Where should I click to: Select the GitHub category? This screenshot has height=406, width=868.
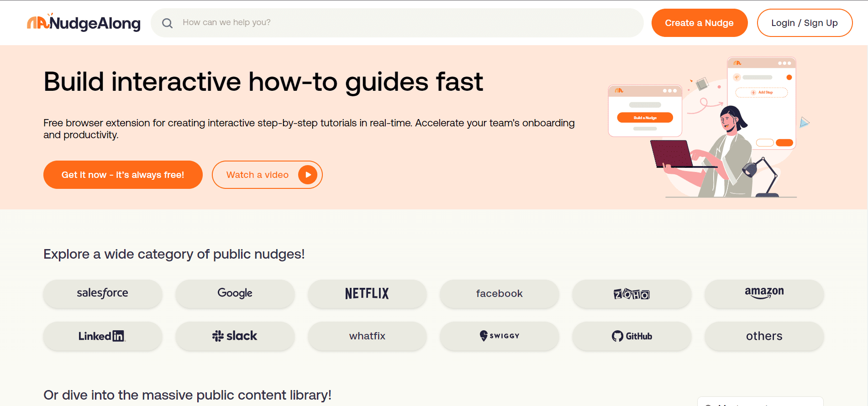(x=632, y=336)
